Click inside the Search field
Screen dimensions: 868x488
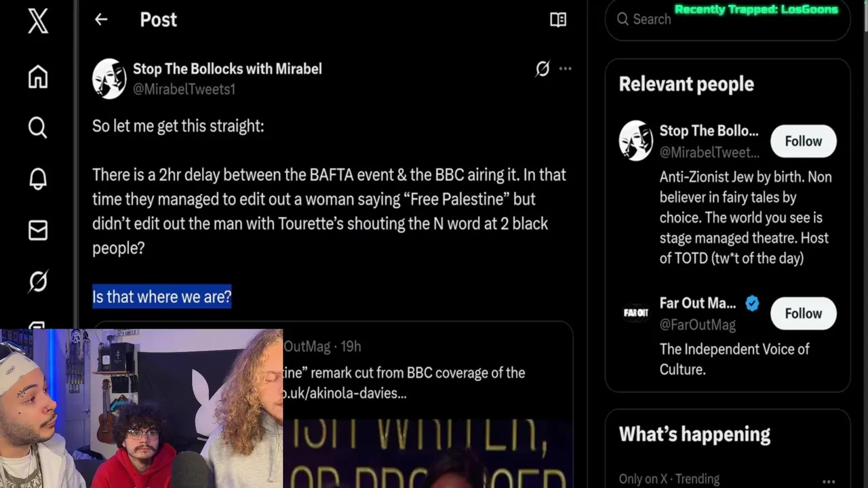pyautogui.click(x=728, y=19)
